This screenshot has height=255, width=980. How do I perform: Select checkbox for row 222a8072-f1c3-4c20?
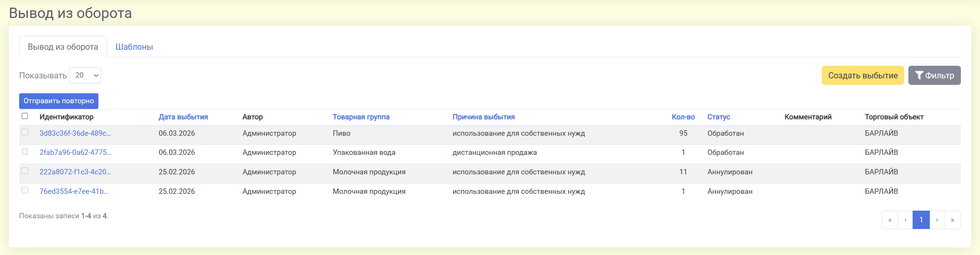tap(25, 171)
